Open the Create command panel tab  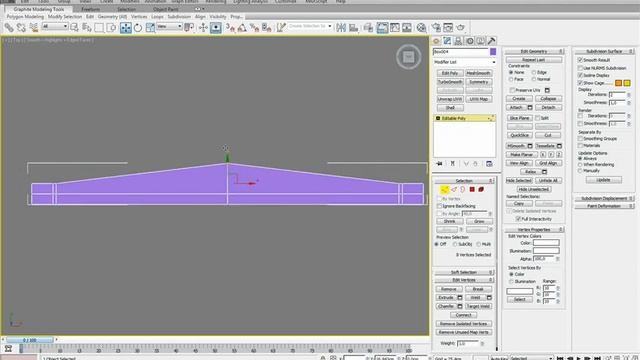[436, 41]
